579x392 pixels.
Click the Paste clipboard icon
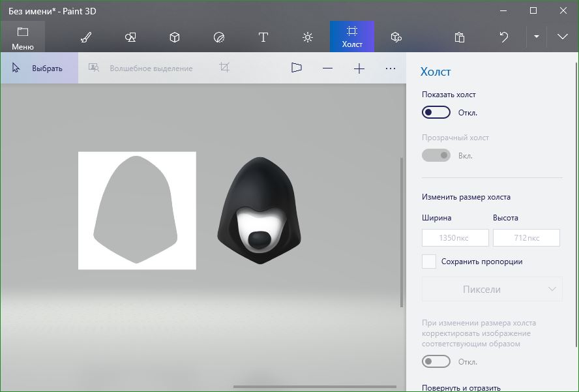click(x=460, y=37)
